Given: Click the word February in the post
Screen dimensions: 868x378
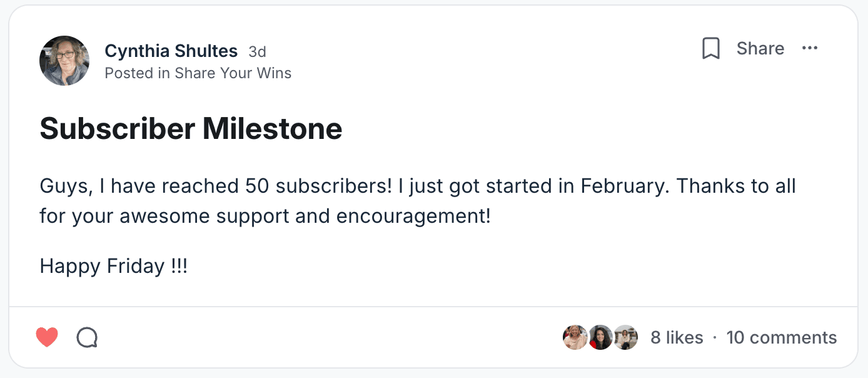Looking at the screenshot, I should pos(624,186).
